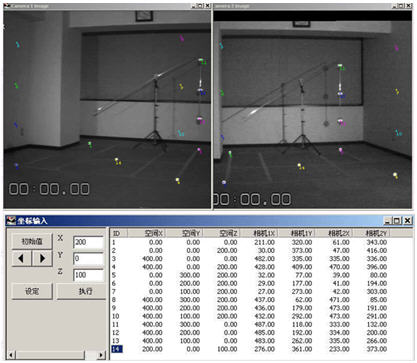This screenshot has width=417, height=363.
Task: Select the ID column header
Action: coord(119,233)
